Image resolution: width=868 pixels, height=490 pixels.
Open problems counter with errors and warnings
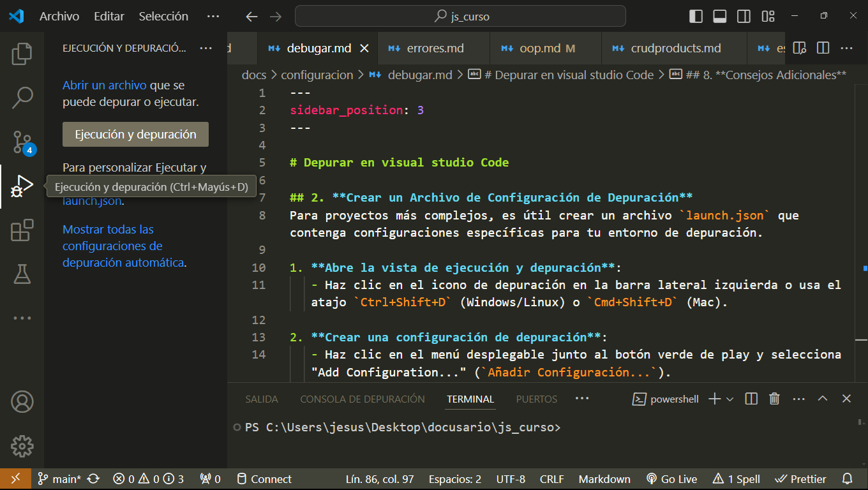[x=149, y=479]
